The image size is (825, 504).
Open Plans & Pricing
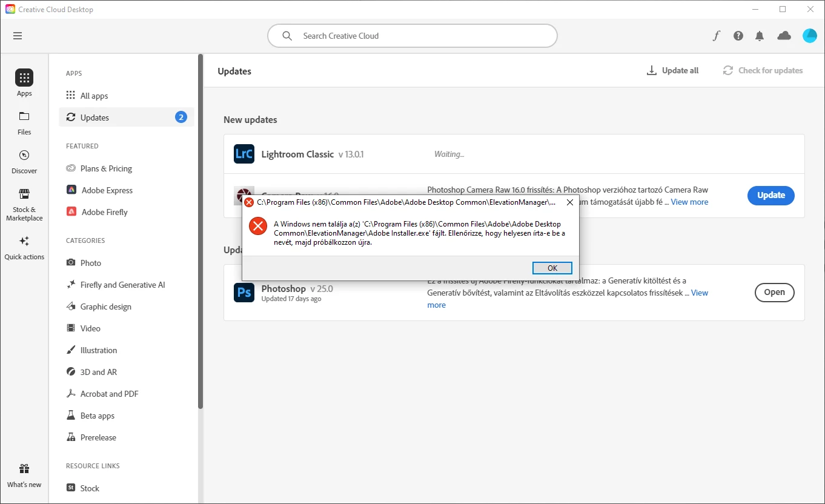[127, 168]
